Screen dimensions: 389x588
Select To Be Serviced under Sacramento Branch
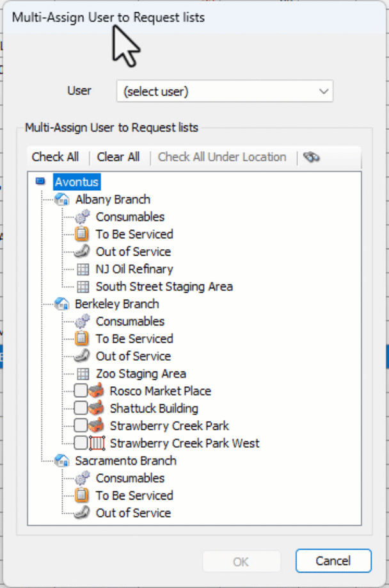pos(134,496)
